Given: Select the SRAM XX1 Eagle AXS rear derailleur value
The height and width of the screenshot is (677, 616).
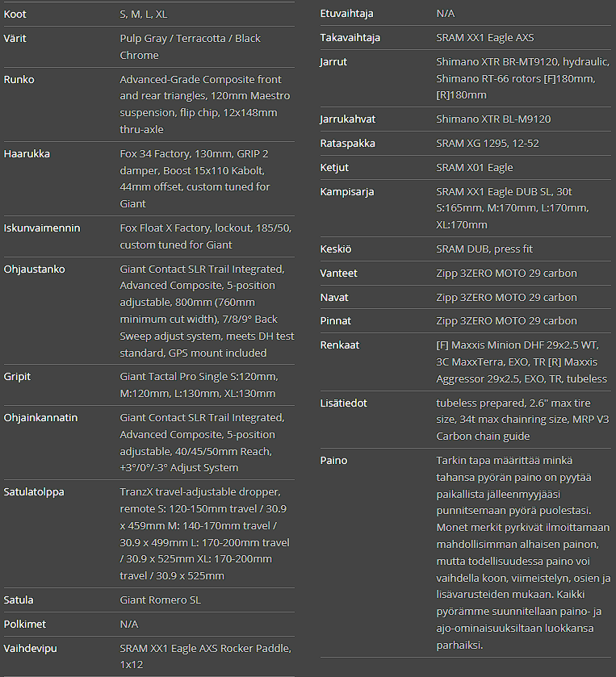Looking at the screenshot, I should 484,38.
